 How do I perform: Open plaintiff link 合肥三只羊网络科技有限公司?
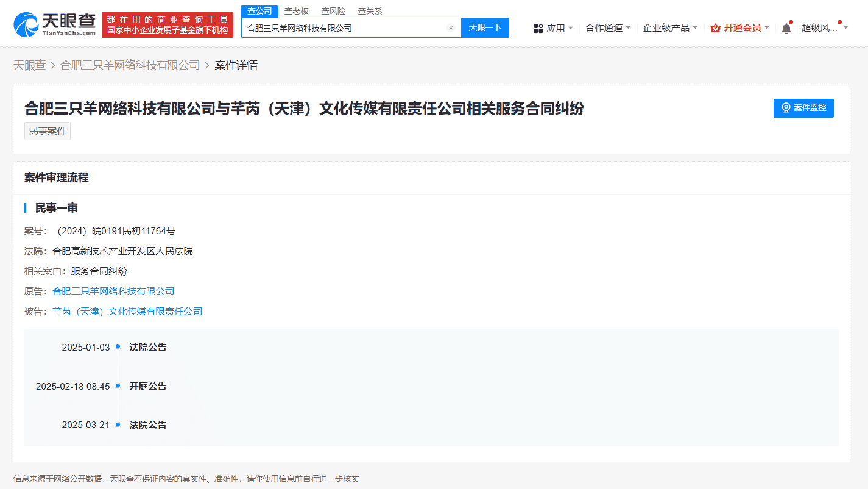pos(113,291)
